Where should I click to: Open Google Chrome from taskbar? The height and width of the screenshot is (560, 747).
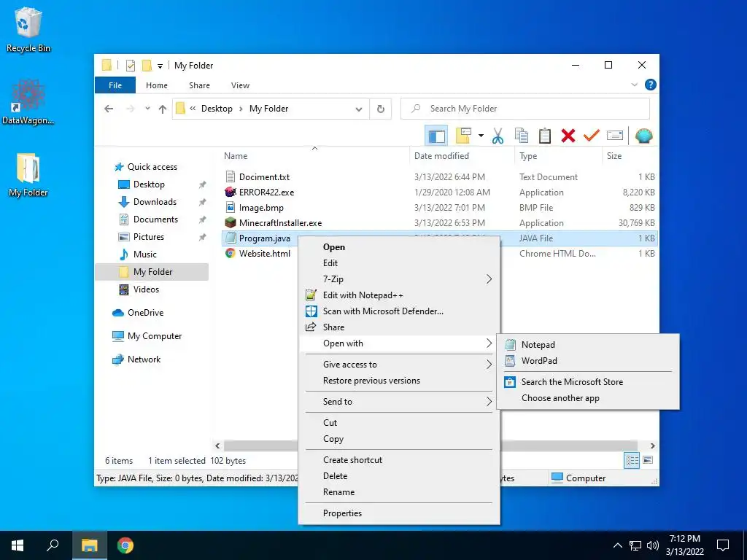click(125, 545)
